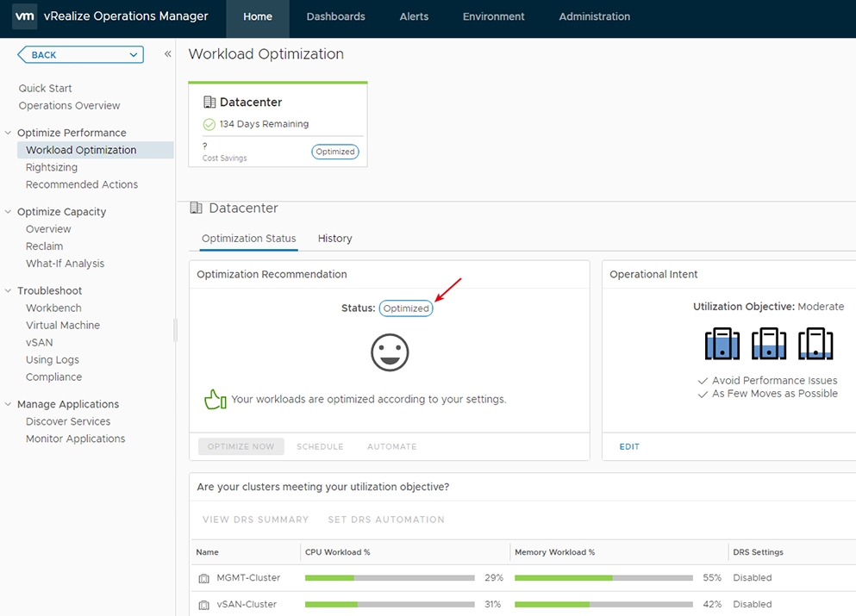Collapse the left navigation panel
This screenshot has width=856, height=616.
pos(167,54)
